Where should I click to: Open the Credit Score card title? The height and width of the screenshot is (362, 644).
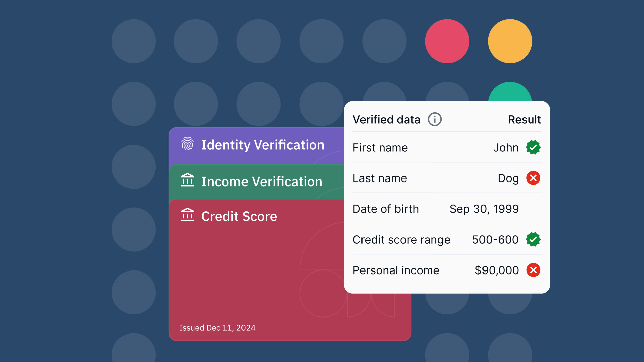tap(239, 216)
